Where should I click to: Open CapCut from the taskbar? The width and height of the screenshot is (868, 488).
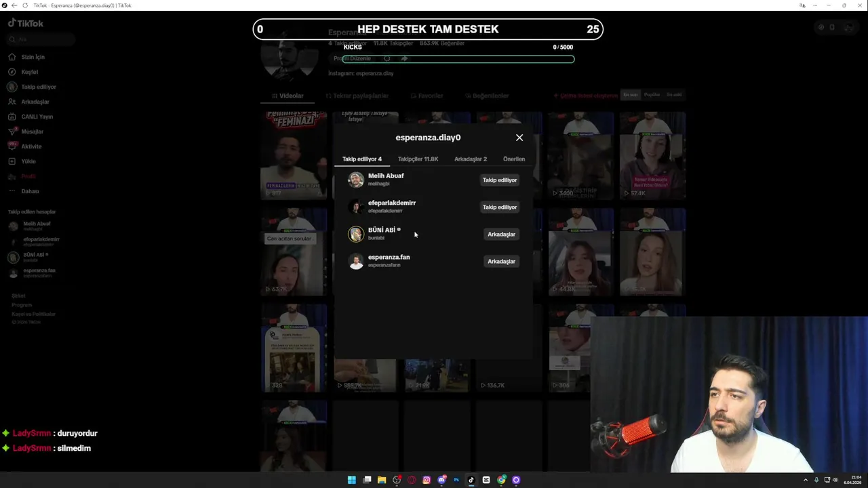click(486, 480)
